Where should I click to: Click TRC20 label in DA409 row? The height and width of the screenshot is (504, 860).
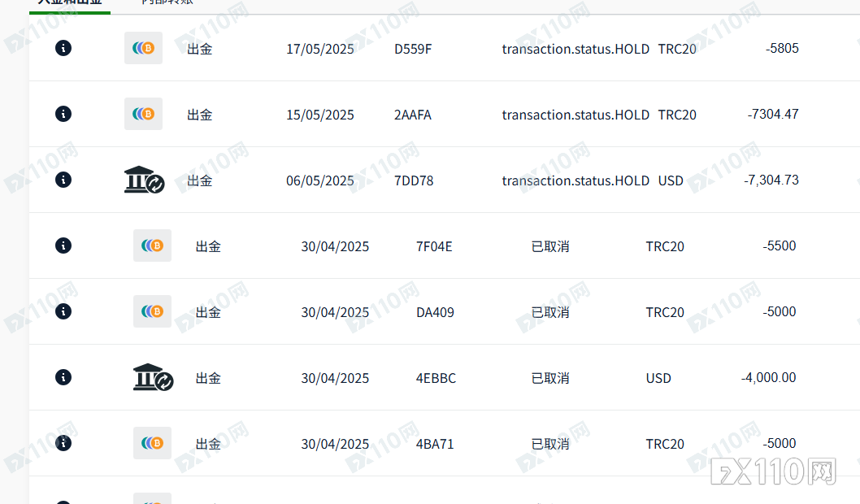click(x=665, y=313)
